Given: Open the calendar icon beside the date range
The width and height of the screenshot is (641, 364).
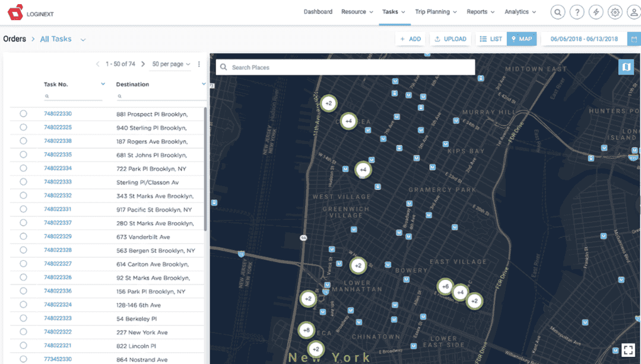Looking at the screenshot, I should click(x=634, y=39).
